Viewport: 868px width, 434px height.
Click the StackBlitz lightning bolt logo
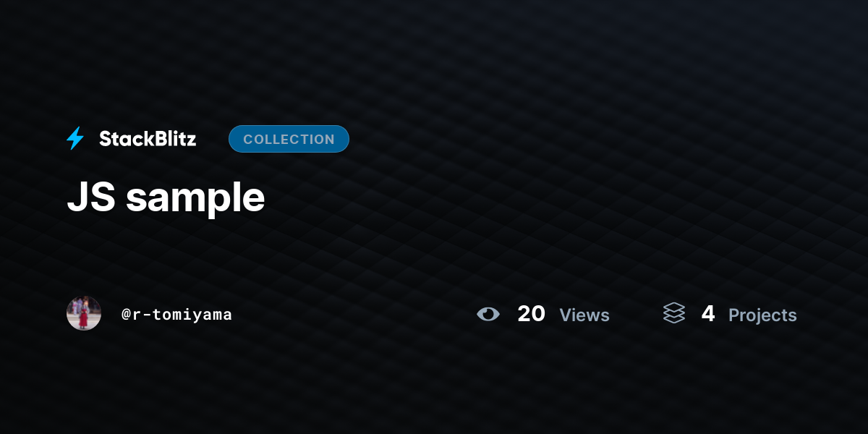point(75,139)
